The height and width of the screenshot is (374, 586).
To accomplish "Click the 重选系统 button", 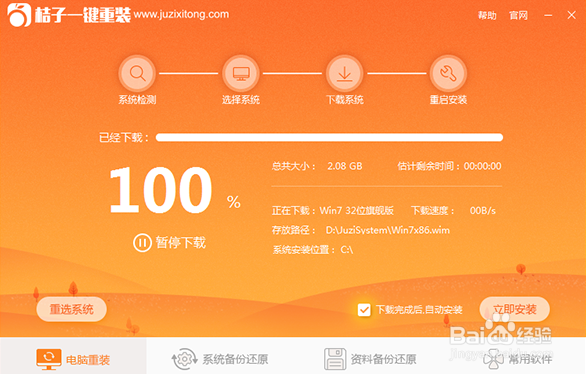I will (71, 309).
